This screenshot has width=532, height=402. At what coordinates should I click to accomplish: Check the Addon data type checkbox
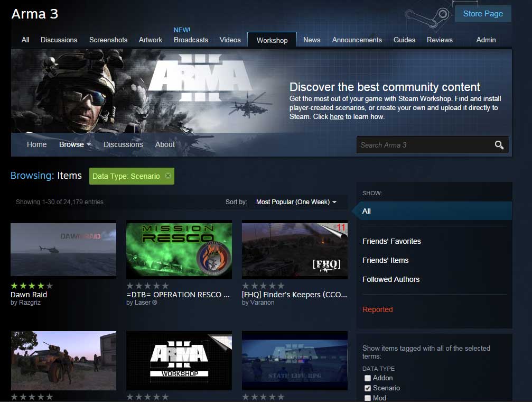368,378
